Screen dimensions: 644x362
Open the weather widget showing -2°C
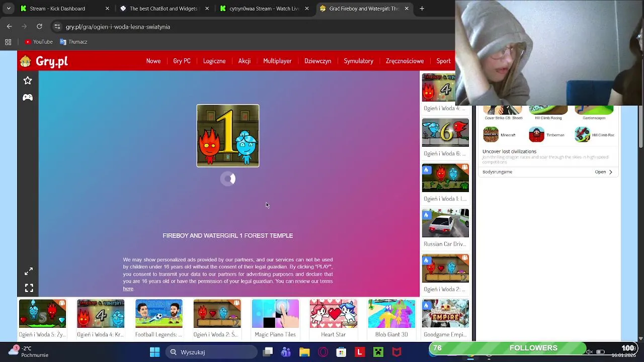click(x=29, y=351)
